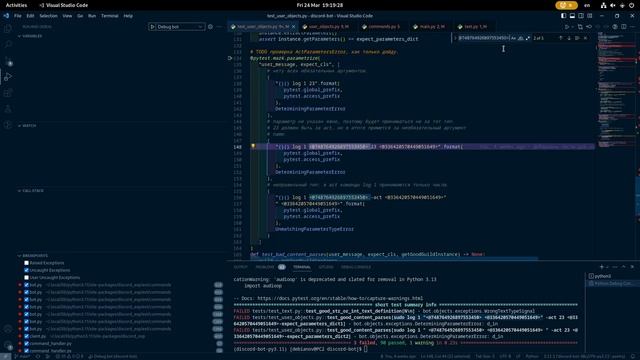The image size is (640, 360).
Task: Switch to Output panel tab
Action: point(240,267)
